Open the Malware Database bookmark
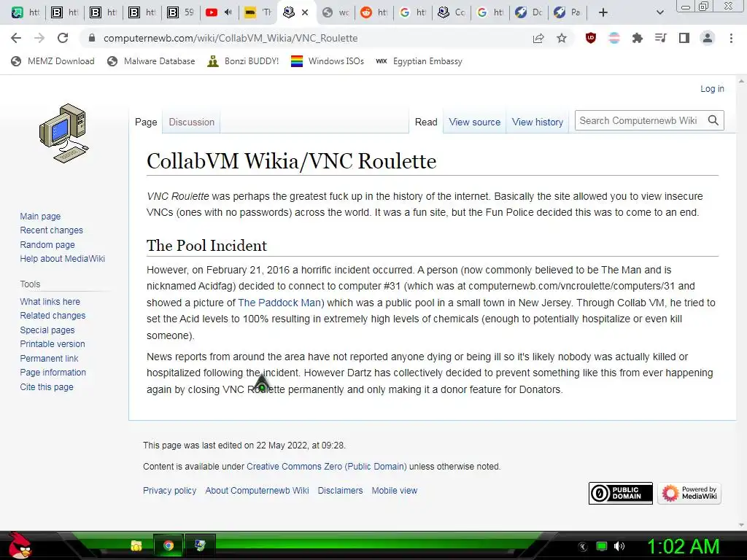 pyautogui.click(x=151, y=61)
